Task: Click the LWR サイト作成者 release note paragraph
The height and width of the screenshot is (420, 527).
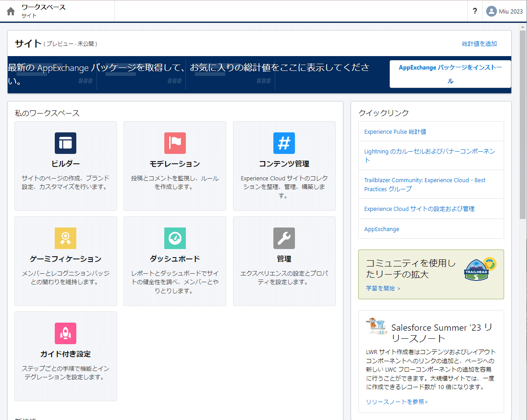Action: point(431,369)
